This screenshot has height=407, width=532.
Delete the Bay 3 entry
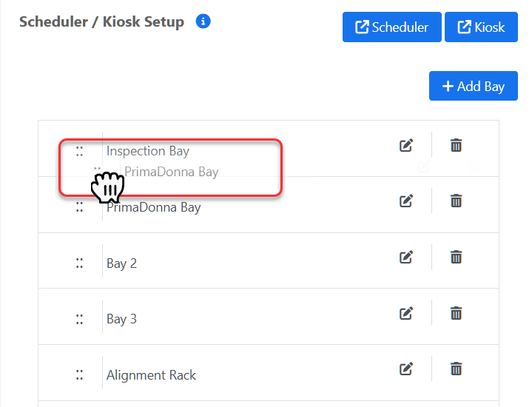coord(456,313)
